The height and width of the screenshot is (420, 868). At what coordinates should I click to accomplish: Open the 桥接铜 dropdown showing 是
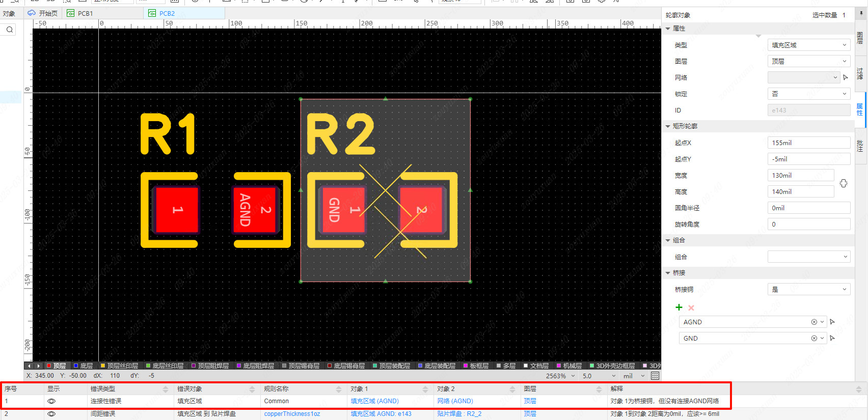tap(808, 290)
